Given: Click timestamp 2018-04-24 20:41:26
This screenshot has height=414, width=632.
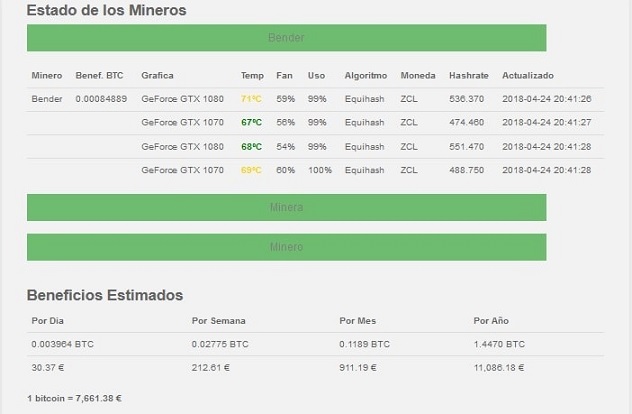Looking at the screenshot, I should pos(547,99).
